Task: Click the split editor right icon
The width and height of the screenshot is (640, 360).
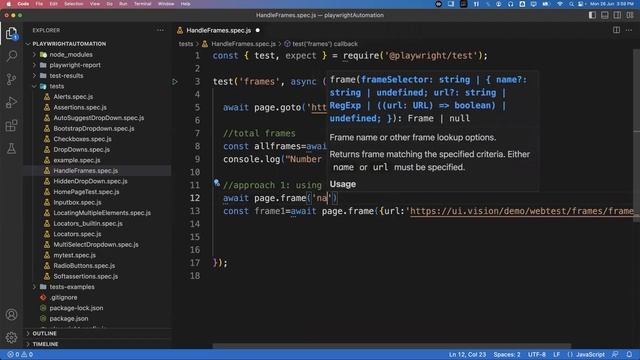Action: [616, 30]
